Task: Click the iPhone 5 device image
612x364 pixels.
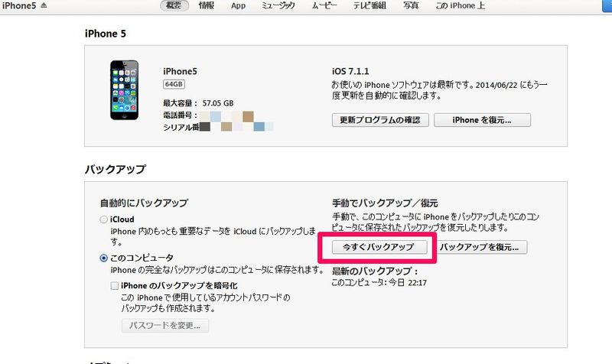Action: click(x=124, y=89)
